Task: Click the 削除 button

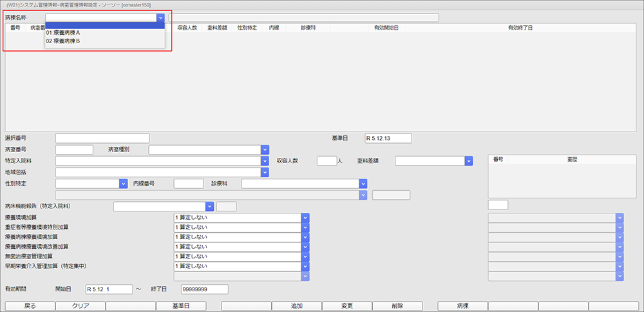Action: (397, 306)
